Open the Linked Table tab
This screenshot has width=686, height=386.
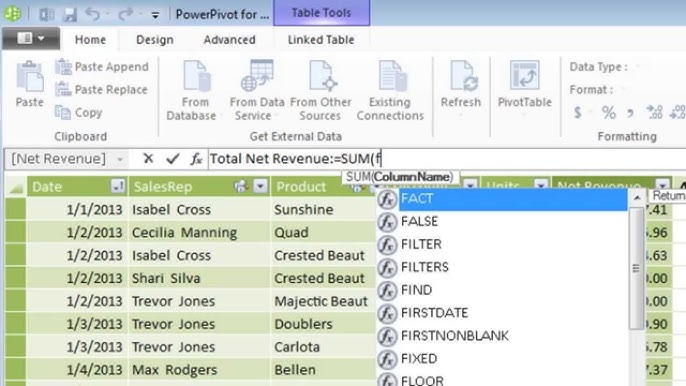pyautogui.click(x=321, y=40)
